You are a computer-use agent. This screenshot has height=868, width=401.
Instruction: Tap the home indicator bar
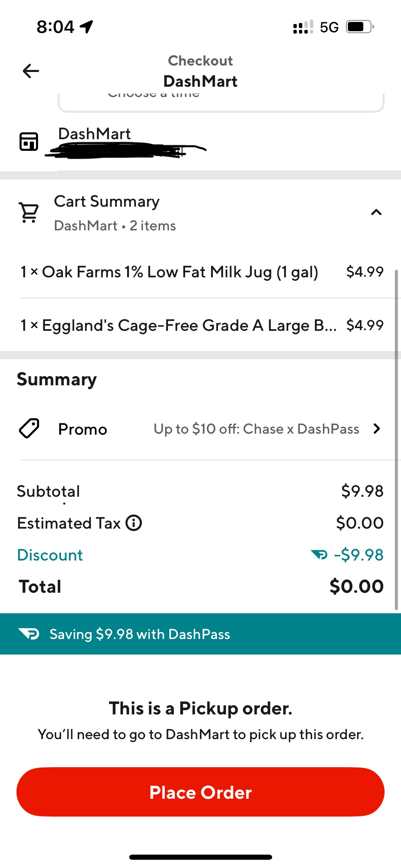[200, 857]
